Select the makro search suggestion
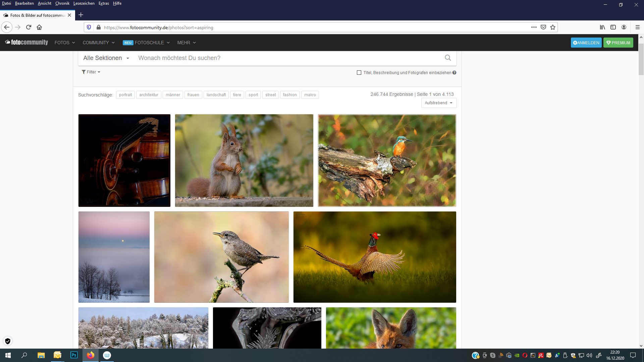The image size is (644, 362). [310, 95]
